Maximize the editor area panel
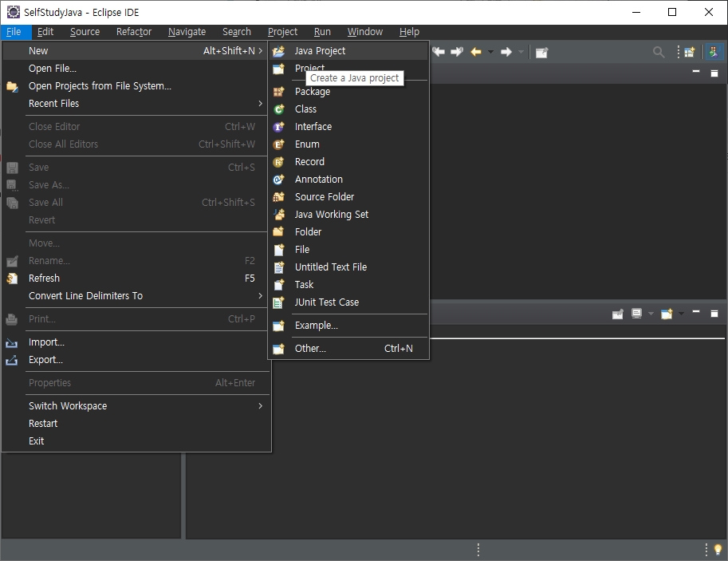The image size is (728, 561). coord(714,73)
